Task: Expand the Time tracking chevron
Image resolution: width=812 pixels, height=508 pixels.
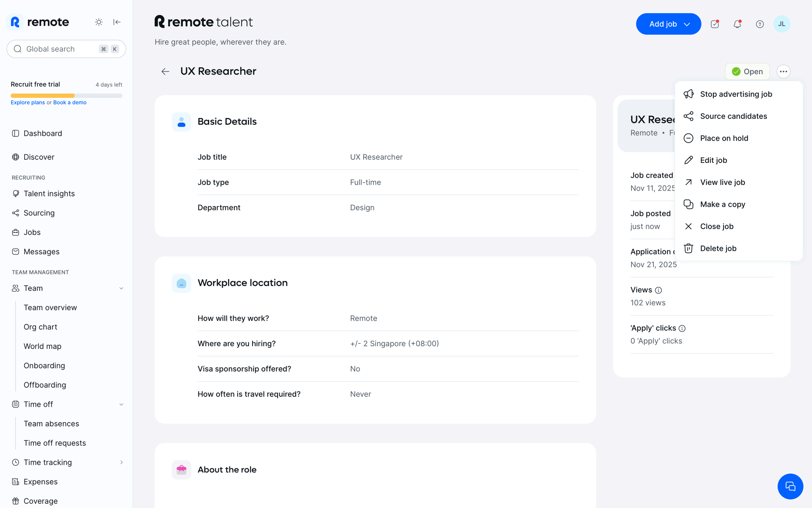Action: click(x=121, y=462)
